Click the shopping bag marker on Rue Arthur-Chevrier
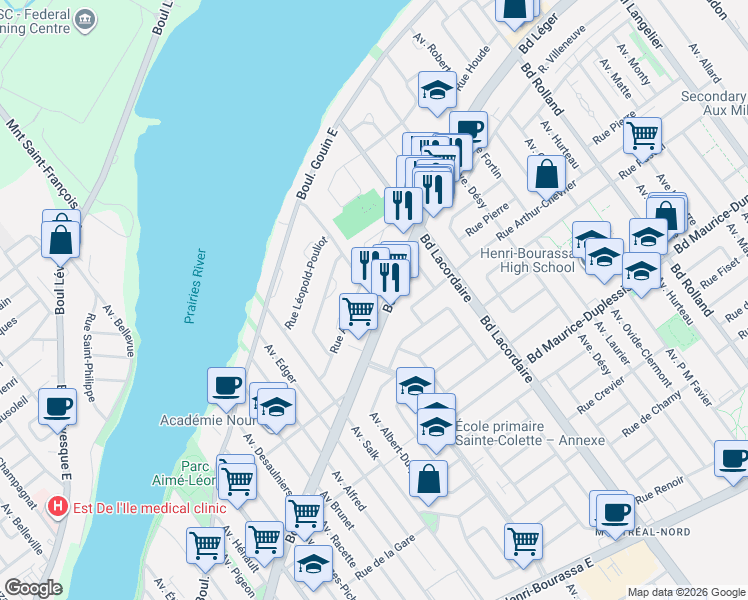This screenshot has height=600, width=748. (547, 177)
